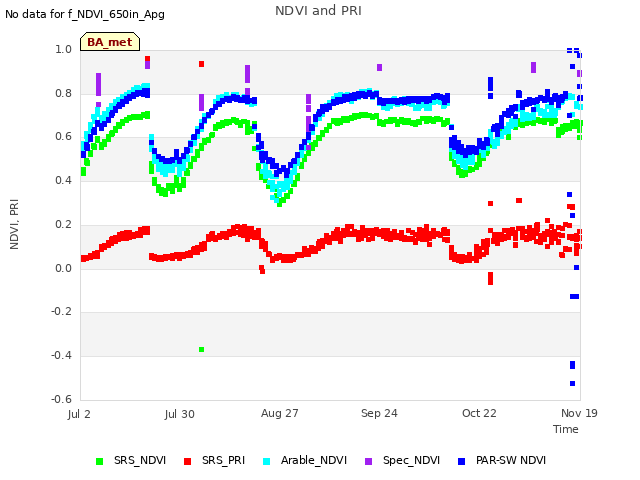This screenshot has height=480, width=640.
Task: Click the BA_met annotation label
Action: (110, 42)
